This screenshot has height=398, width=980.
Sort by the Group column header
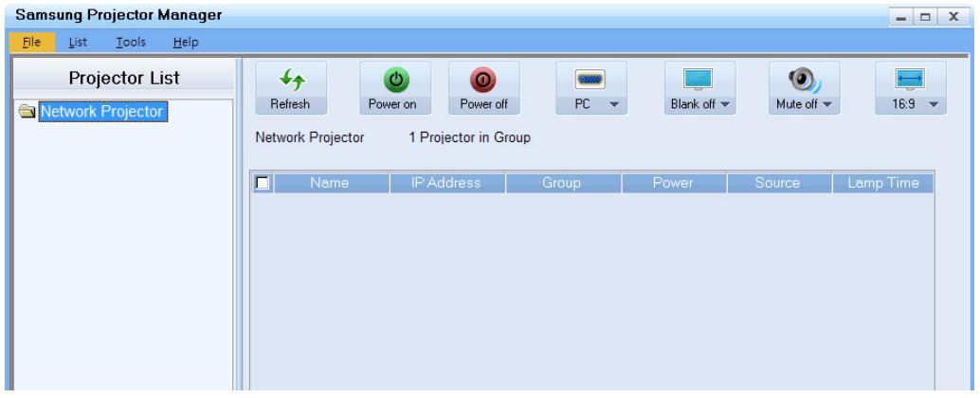(x=563, y=183)
